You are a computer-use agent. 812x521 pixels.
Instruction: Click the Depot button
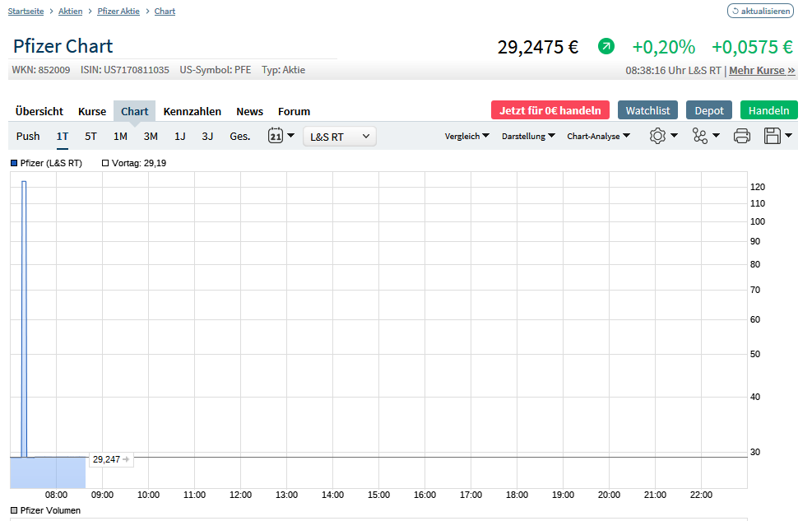point(709,110)
